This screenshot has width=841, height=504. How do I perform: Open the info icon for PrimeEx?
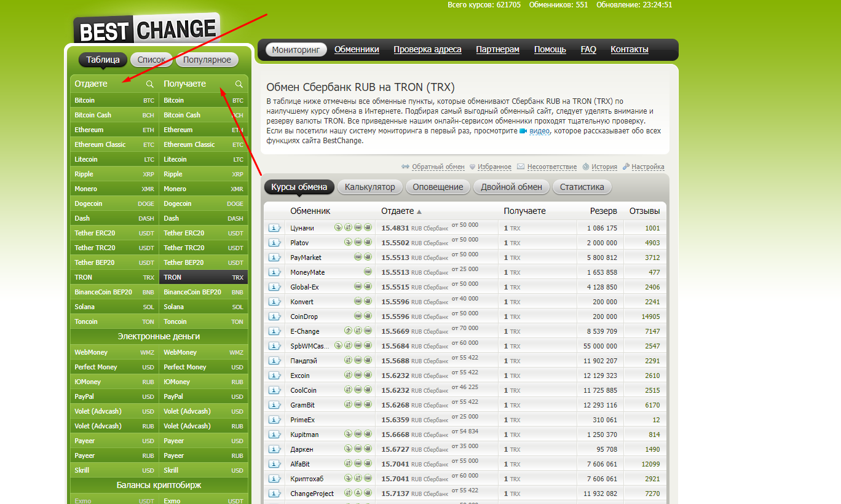274,420
